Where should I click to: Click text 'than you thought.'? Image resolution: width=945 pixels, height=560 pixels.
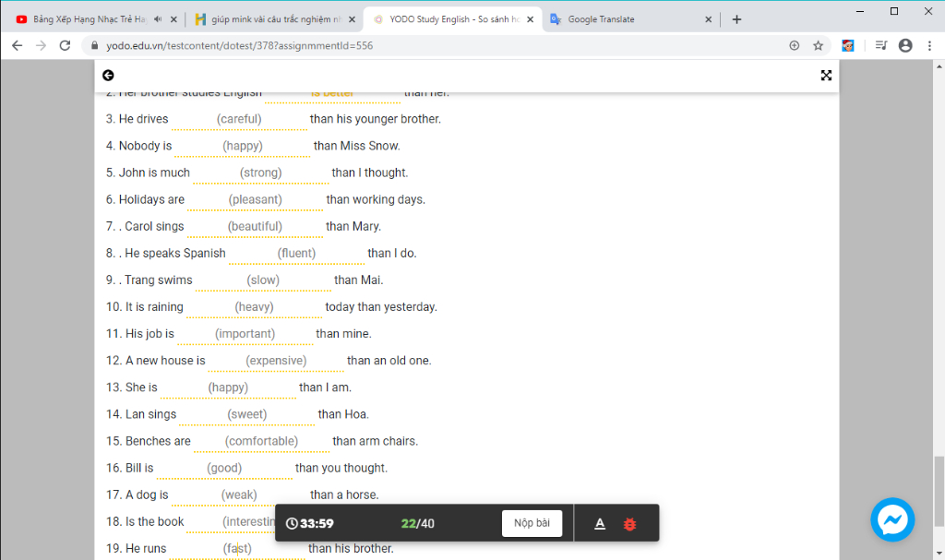pos(341,469)
